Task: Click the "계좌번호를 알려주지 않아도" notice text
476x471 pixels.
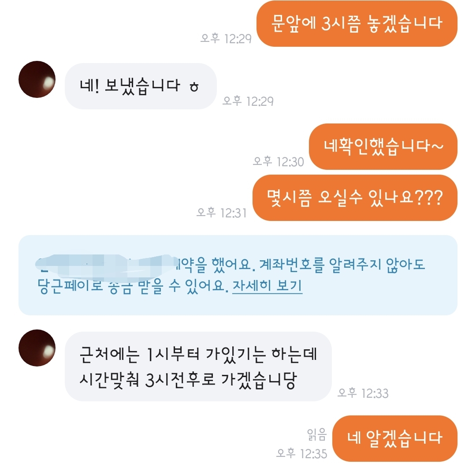Action: pos(342,265)
